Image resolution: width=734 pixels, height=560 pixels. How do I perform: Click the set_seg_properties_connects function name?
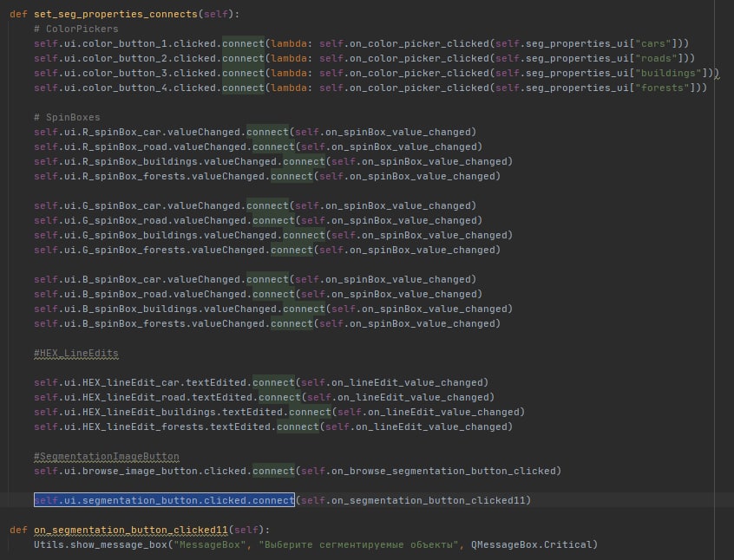115,14
